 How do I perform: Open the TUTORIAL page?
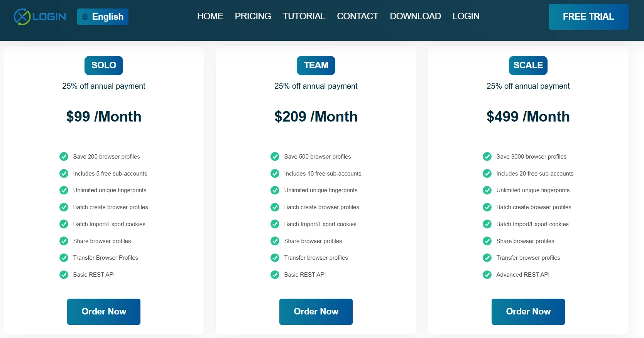click(304, 16)
